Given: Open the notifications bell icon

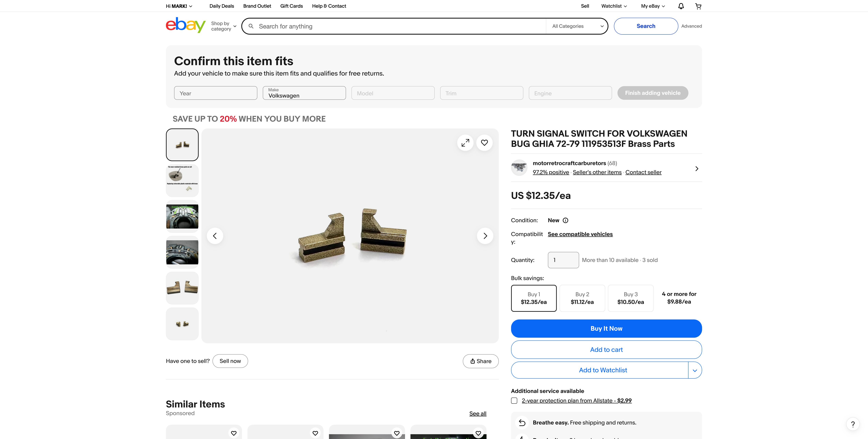Looking at the screenshot, I should (x=681, y=6).
